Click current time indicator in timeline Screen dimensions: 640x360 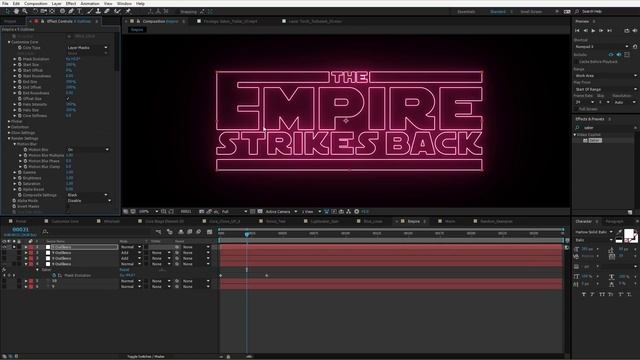point(247,234)
